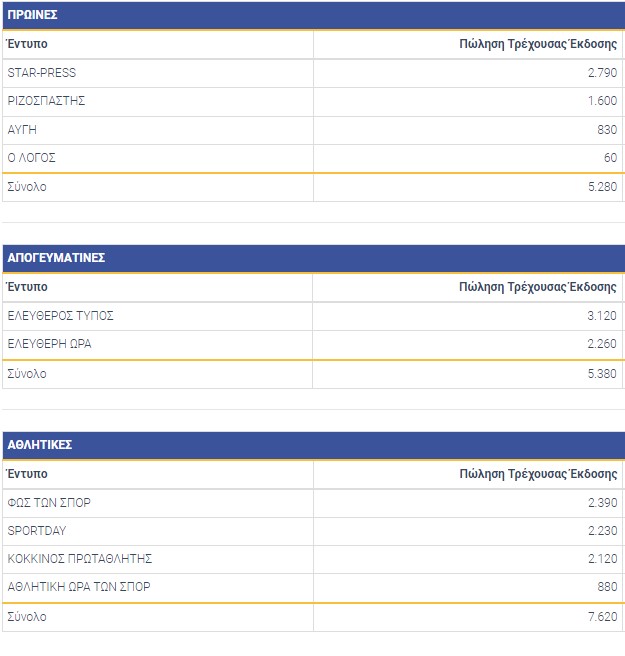Viewport: 625px width, 656px height.
Task: Click the ΑΘΛΗΤΙΚΕΣ section header
Action: click(x=39, y=445)
